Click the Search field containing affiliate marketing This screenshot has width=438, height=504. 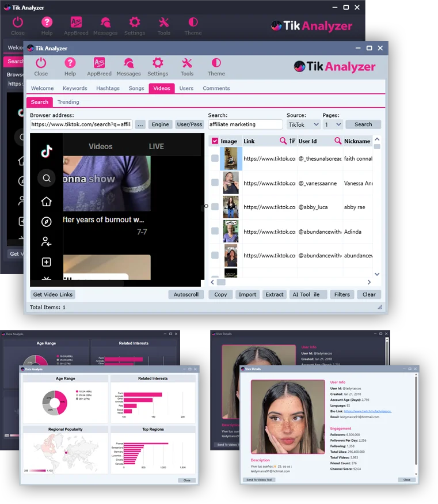pos(245,124)
